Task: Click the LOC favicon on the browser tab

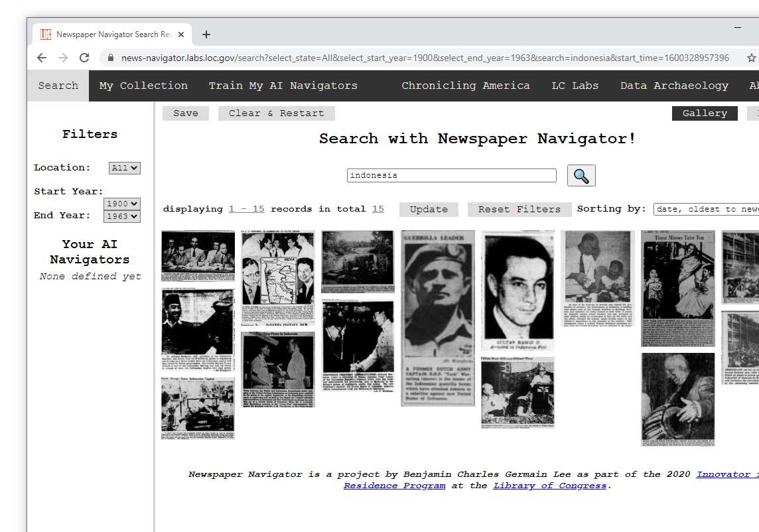Action: (46, 34)
